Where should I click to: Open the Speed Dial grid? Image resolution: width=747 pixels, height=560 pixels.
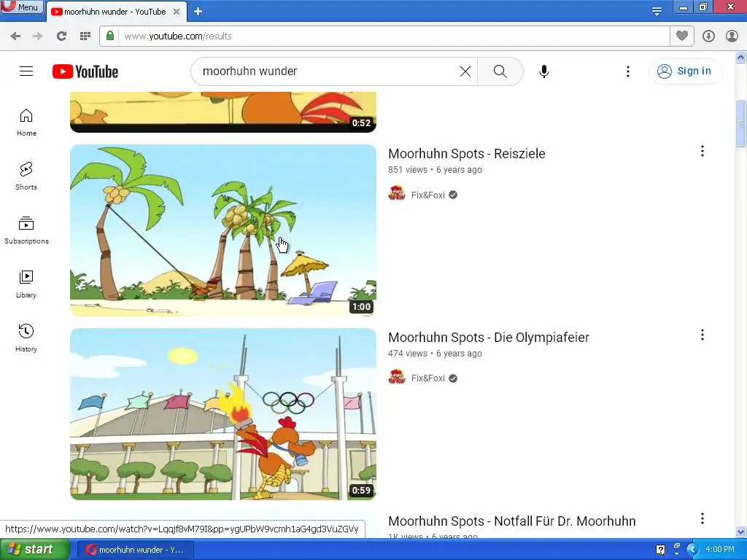tap(85, 36)
